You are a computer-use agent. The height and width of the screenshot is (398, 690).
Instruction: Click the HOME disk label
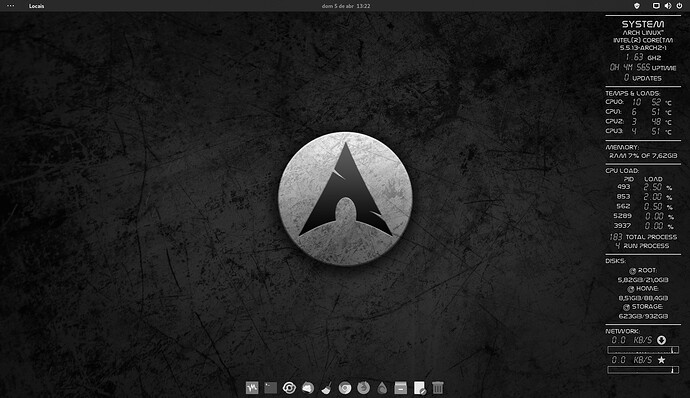(643, 289)
